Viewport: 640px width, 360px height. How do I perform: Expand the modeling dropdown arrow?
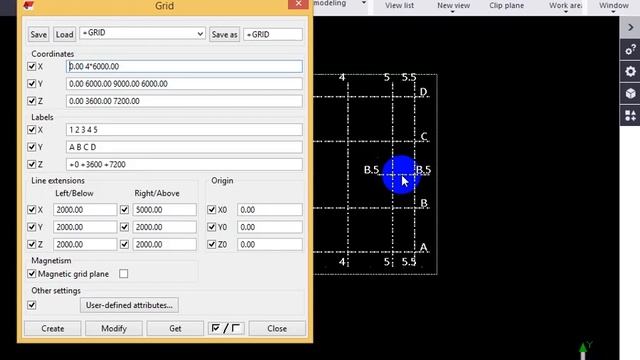coord(364,3)
